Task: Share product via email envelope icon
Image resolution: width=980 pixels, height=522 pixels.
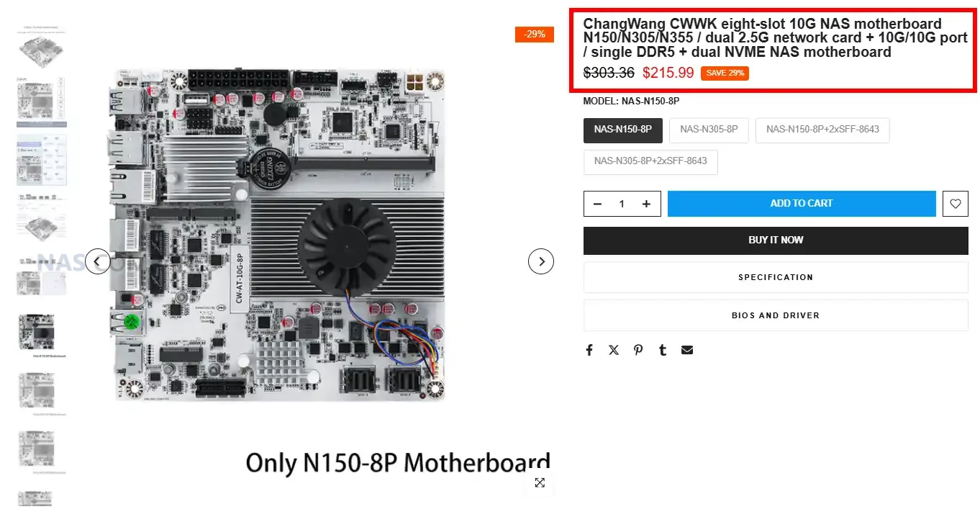Action: point(687,350)
